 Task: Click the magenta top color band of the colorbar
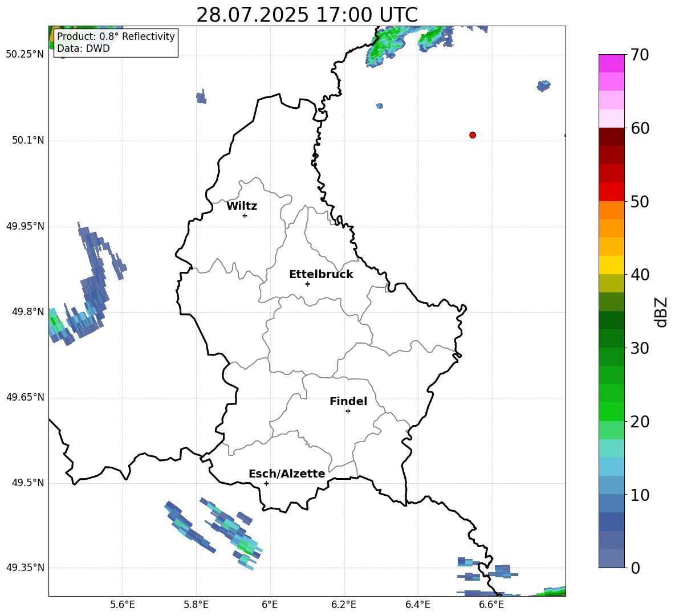coord(611,63)
